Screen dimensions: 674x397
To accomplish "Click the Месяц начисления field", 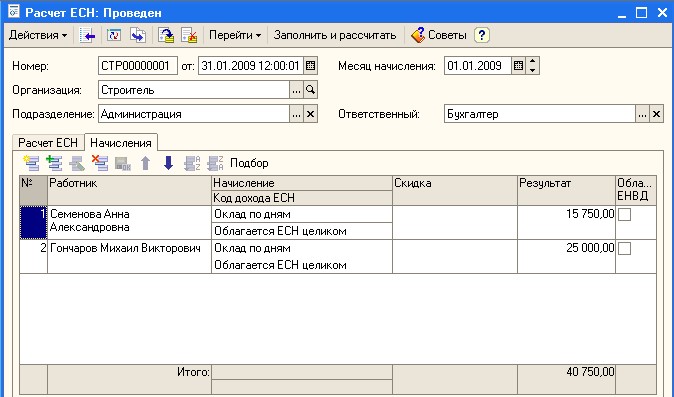I will click(478, 66).
